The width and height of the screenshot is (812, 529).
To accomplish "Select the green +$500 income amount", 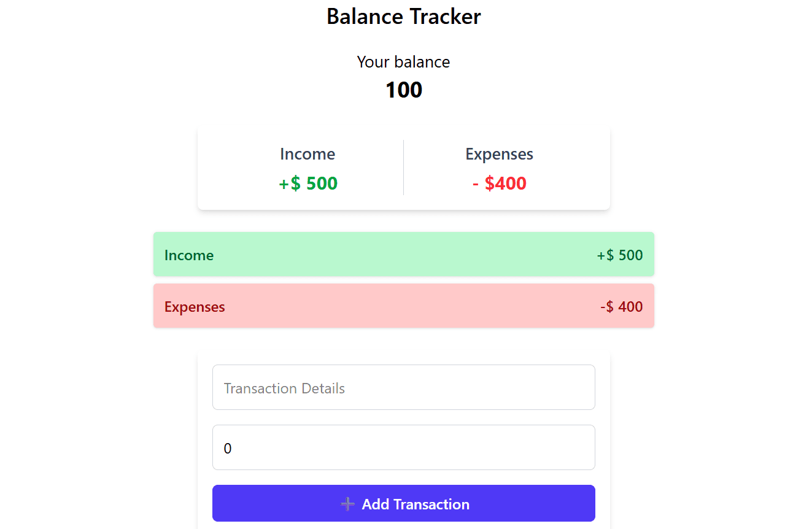I will [x=308, y=183].
